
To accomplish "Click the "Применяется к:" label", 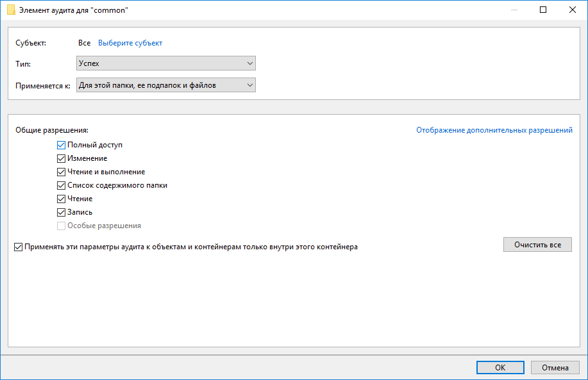I will (43, 86).
